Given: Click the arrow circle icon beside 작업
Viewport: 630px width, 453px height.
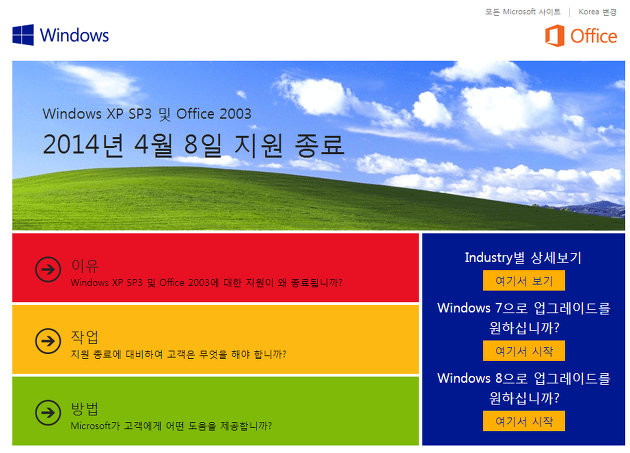Looking at the screenshot, I should pyautogui.click(x=48, y=341).
